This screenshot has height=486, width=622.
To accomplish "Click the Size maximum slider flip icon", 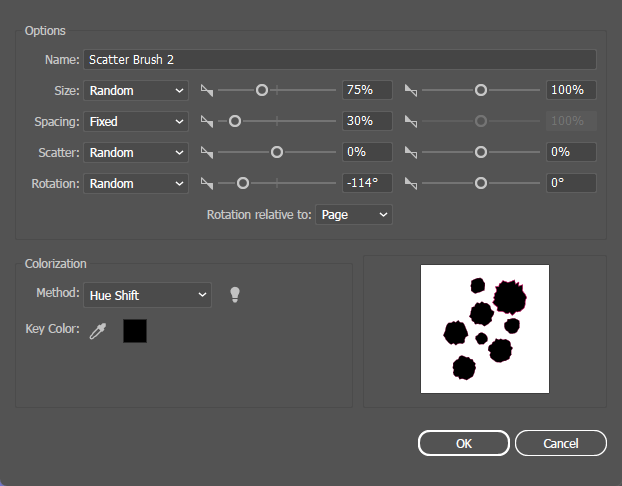I will point(411,91).
